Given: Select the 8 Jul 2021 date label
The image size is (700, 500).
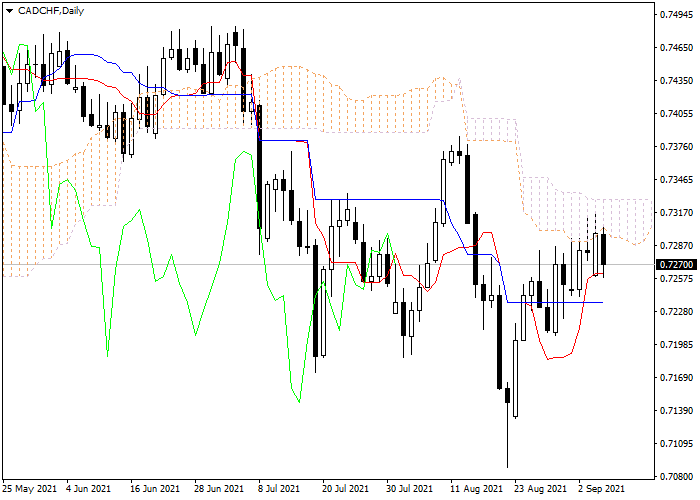Looking at the screenshot, I should coord(279,489).
